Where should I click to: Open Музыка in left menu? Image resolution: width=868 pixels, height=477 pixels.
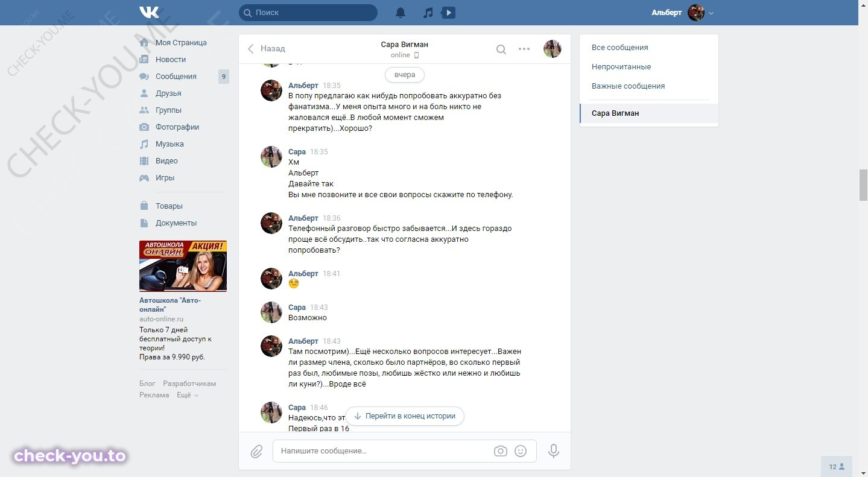(169, 144)
